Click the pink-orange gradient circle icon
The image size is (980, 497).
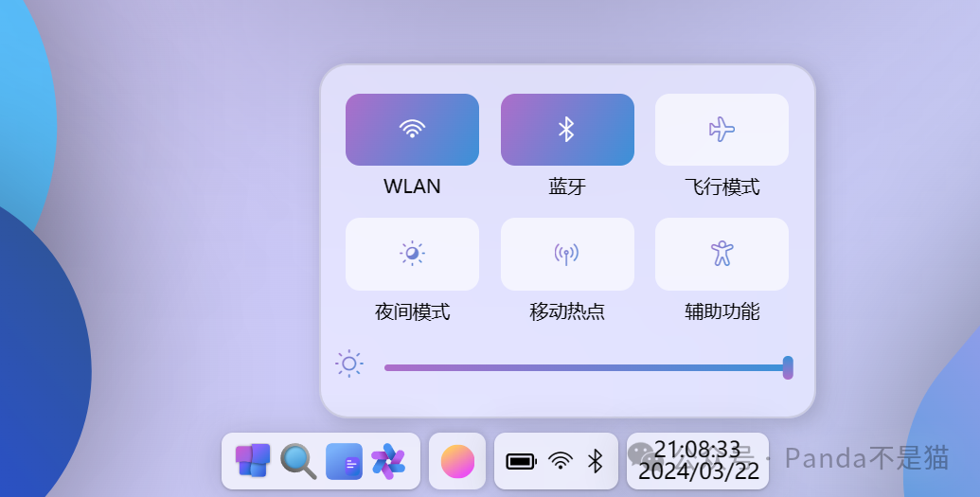pos(457,461)
